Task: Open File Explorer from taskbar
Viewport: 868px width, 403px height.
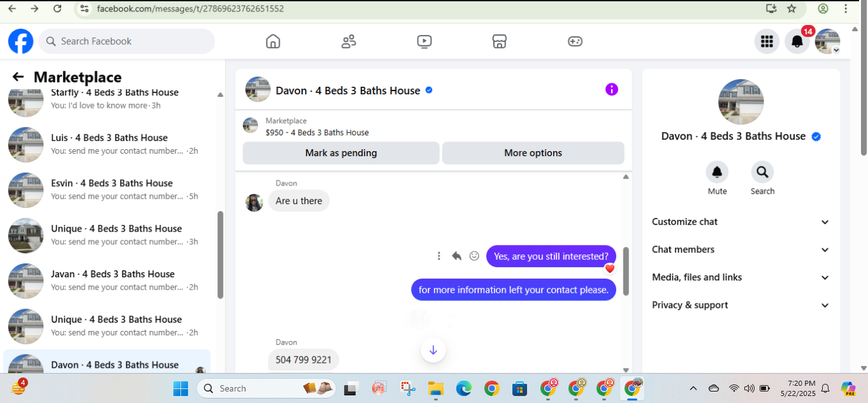Action: pyautogui.click(x=435, y=388)
